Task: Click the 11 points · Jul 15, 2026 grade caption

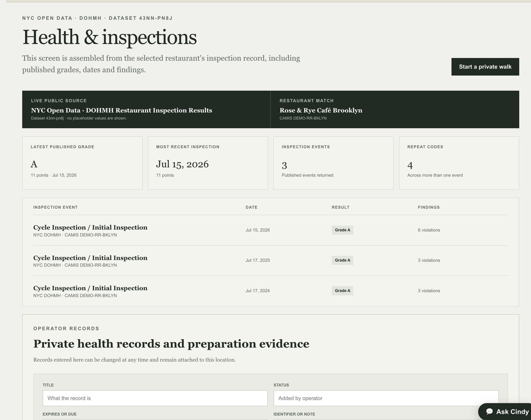Action: (53, 175)
